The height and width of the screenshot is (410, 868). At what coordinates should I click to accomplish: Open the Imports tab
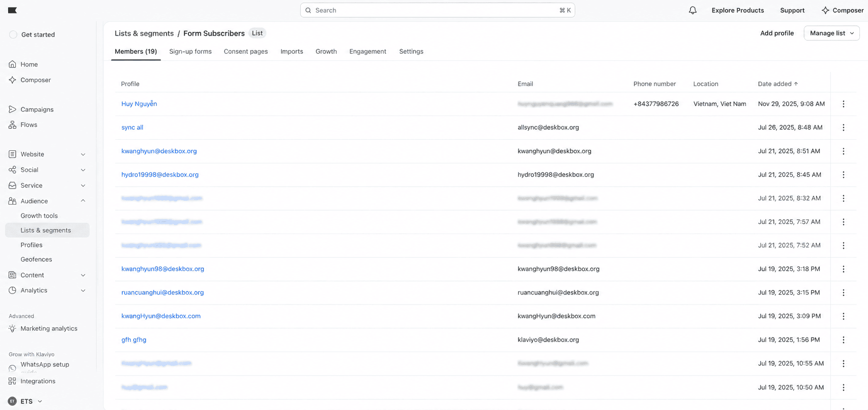pos(292,51)
